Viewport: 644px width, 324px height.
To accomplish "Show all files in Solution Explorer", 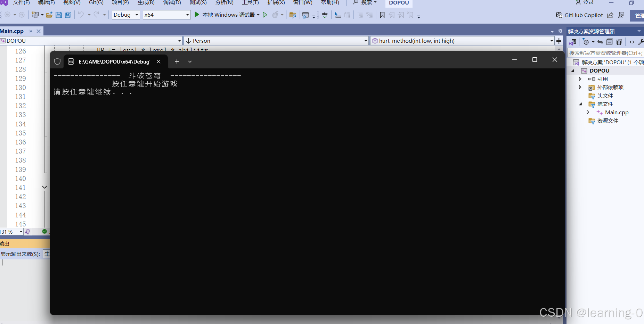I will click(x=619, y=42).
